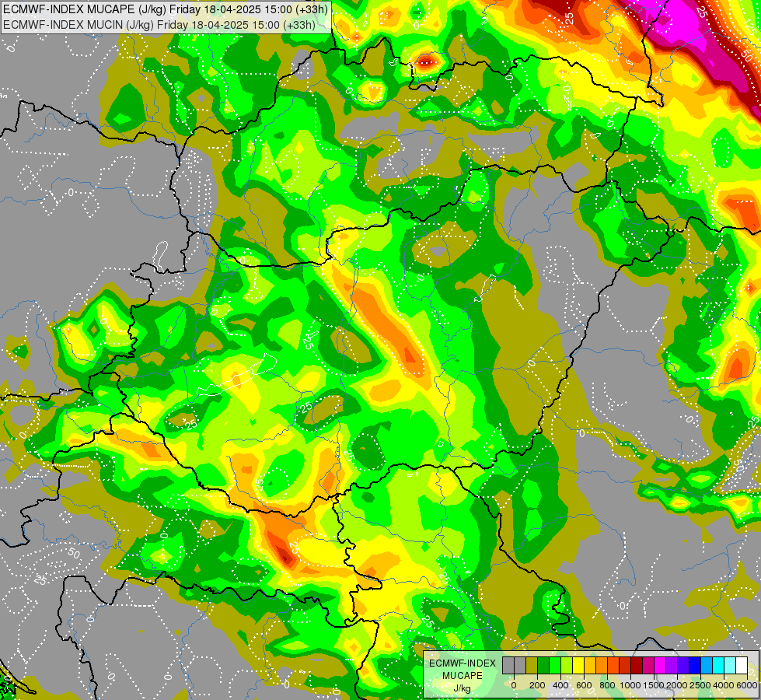This screenshot has width=761, height=700.
Task: Click the legend value 1500
Action: point(655,685)
